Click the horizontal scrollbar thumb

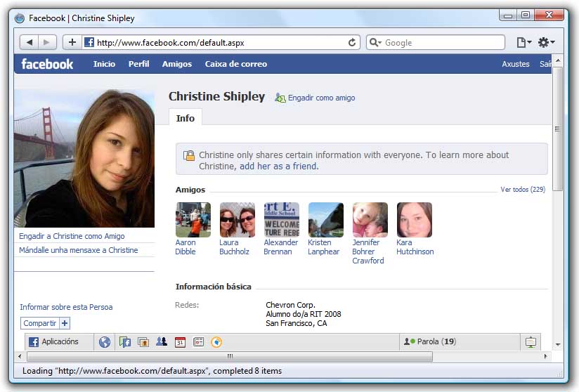230,356
